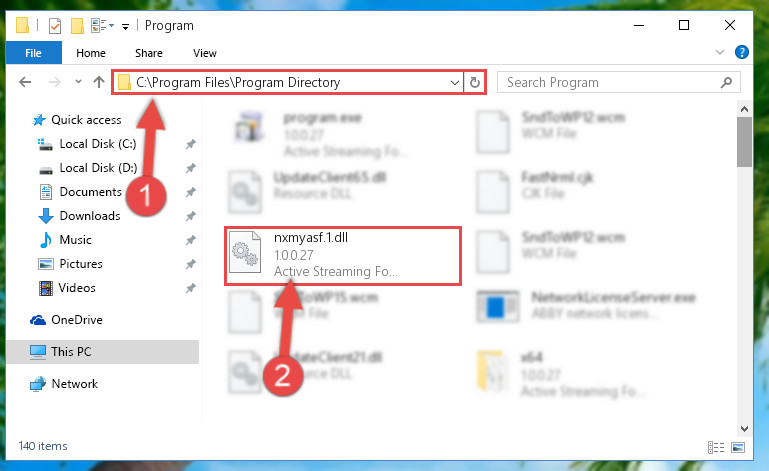
Task: Click the nxmyasf.1.dll gear file icon
Action: point(246,252)
